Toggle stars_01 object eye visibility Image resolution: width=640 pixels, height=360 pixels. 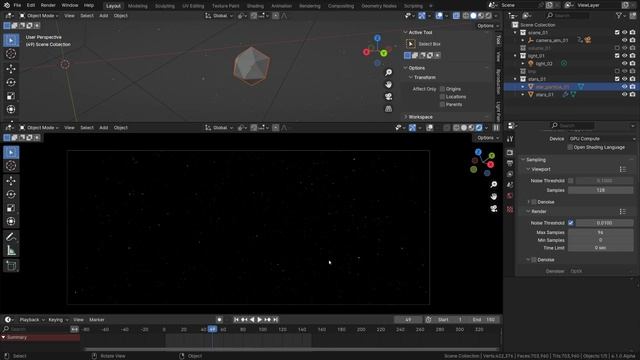tap(624, 94)
